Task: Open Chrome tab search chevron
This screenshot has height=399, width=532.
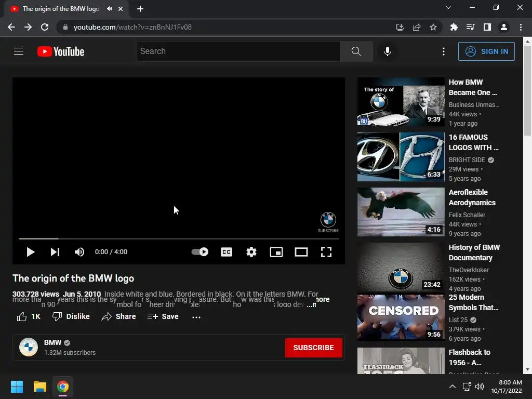Action: 448,7
